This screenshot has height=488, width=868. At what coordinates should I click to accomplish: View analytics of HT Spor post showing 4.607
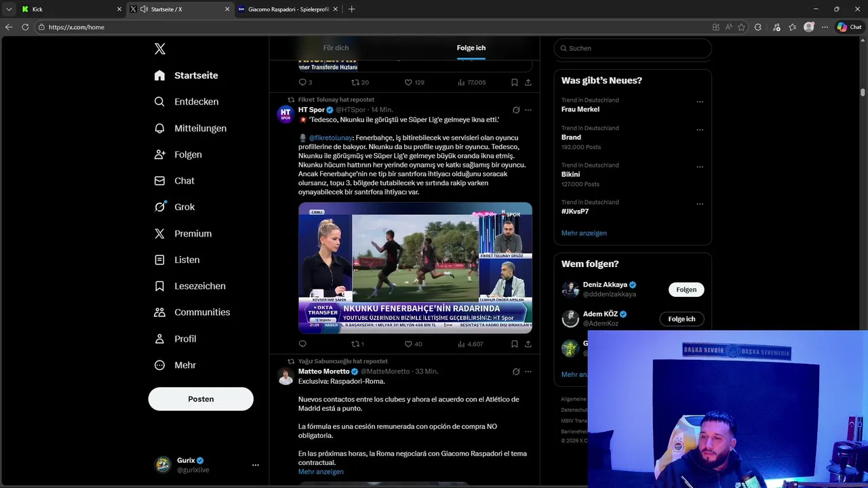[x=471, y=344]
